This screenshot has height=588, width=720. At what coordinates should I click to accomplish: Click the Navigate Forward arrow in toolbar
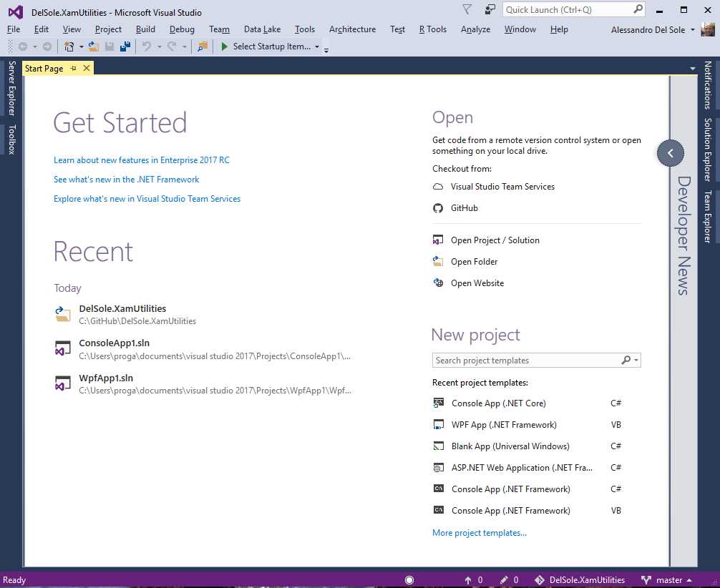[x=47, y=46]
